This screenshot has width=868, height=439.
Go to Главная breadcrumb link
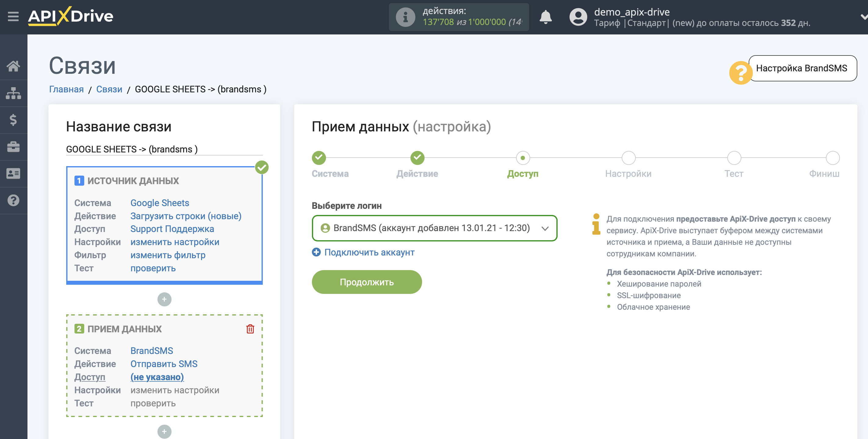coord(66,89)
